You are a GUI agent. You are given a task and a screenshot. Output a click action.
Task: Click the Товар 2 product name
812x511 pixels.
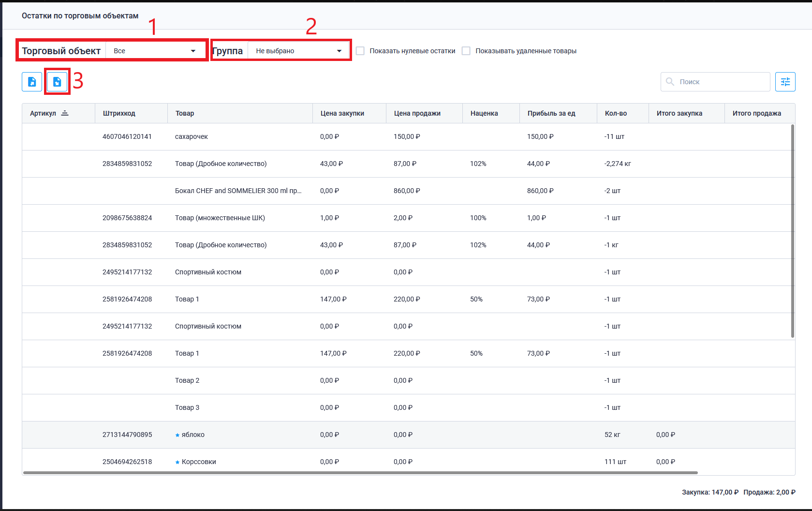187,380
